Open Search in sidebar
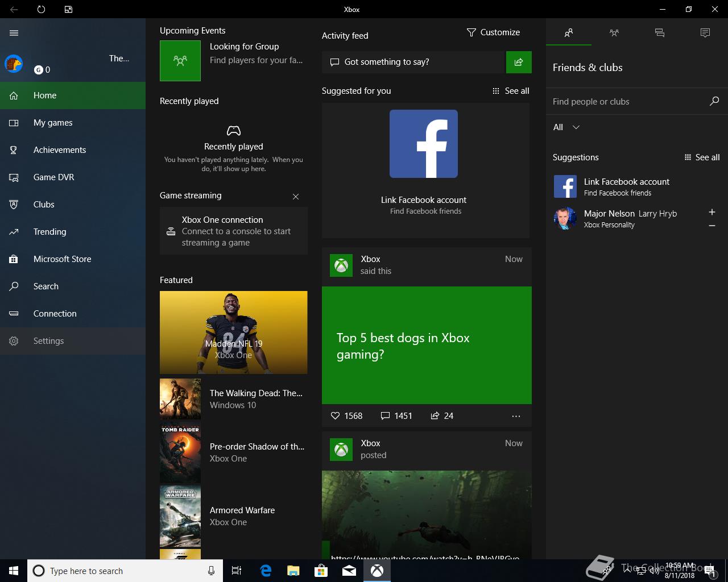The height and width of the screenshot is (582, 728). coord(73,286)
